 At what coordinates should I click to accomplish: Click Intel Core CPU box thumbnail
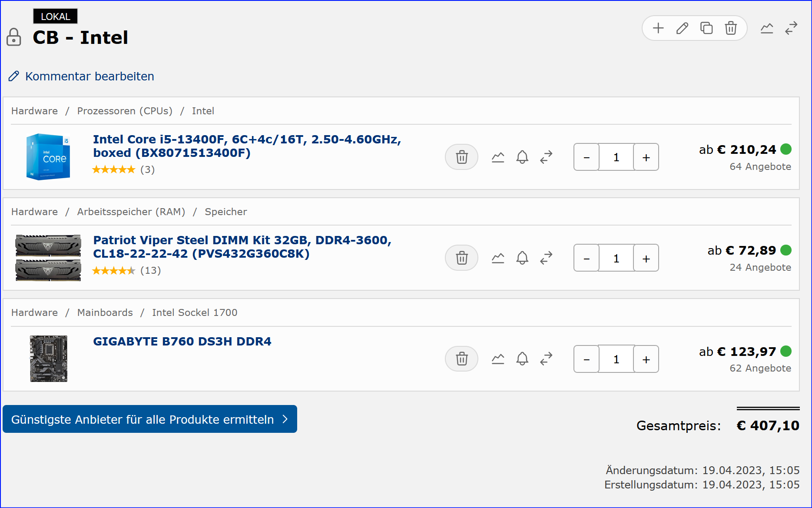[x=48, y=157]
